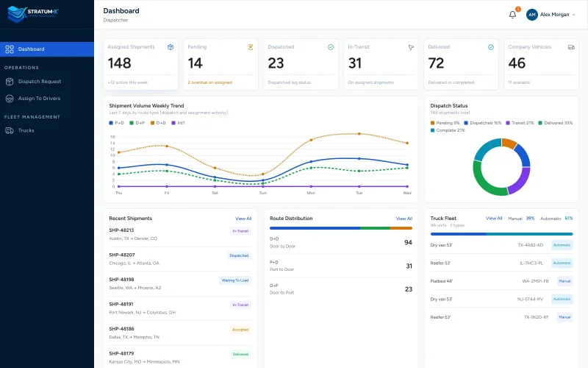588x368 pixels.
Task: Click the In-Transit card icon
Action: coord(411,47)
